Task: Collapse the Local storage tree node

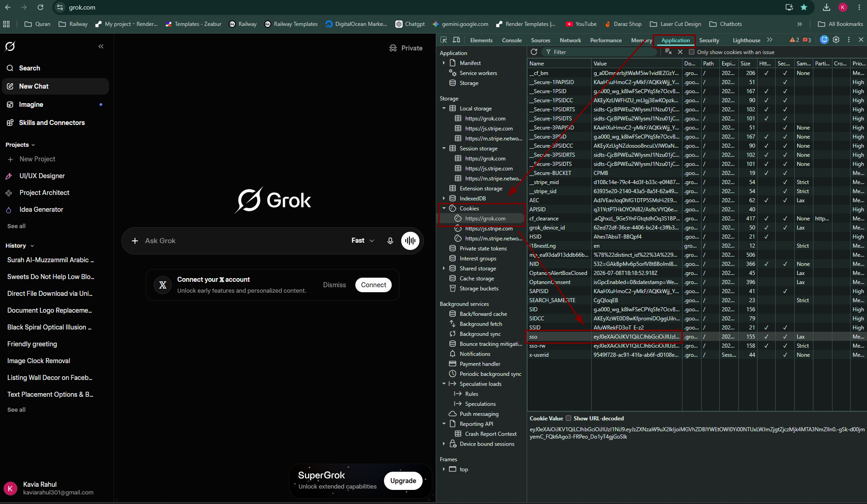Action: 444,109
